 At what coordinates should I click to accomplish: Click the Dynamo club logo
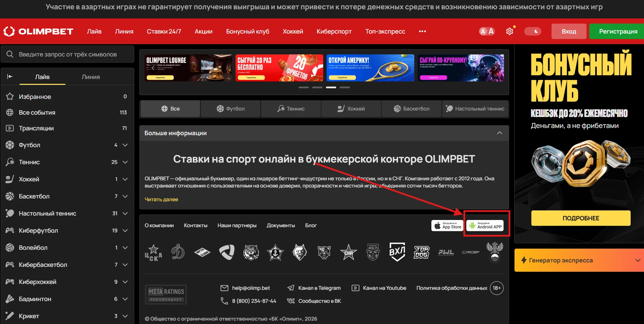tap(178, 252)
